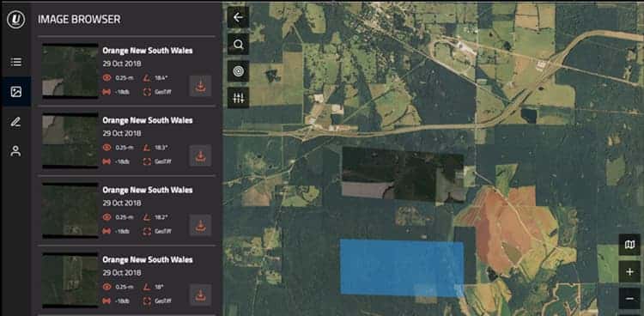Click the U logo in the sidebar
This screenshot has height=316, width=644.
(x=16, y=19)
